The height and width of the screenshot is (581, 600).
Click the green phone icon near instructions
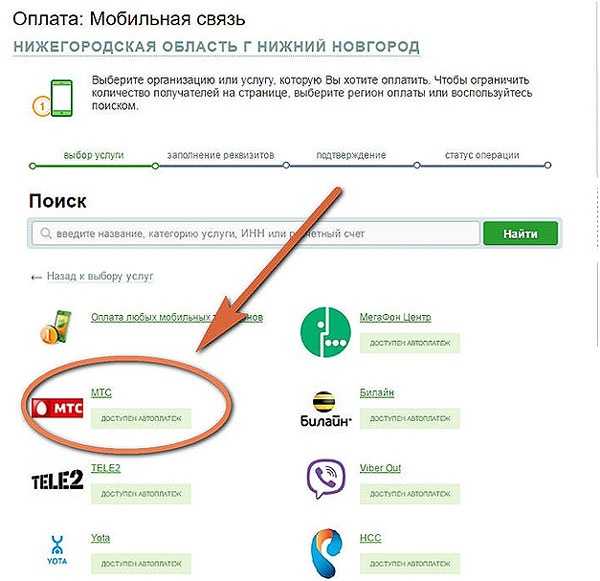tap(53, 98)
